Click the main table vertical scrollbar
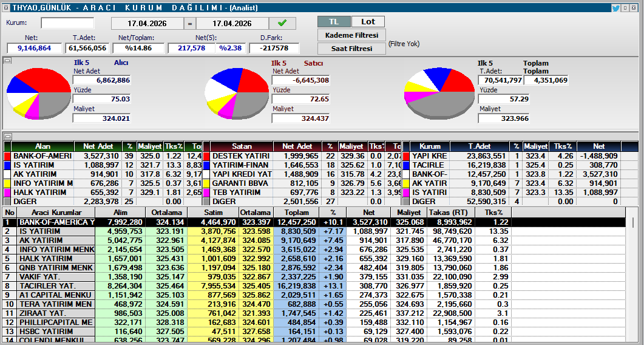 (x=632, y=275)
